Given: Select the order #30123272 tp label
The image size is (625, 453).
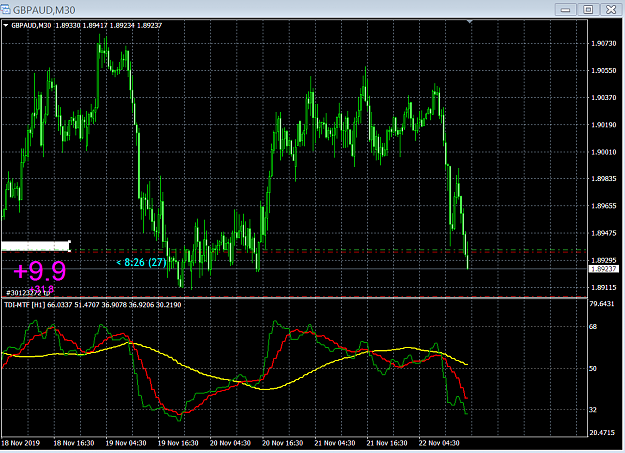Looking at the screenshot, I should (28, 293).
